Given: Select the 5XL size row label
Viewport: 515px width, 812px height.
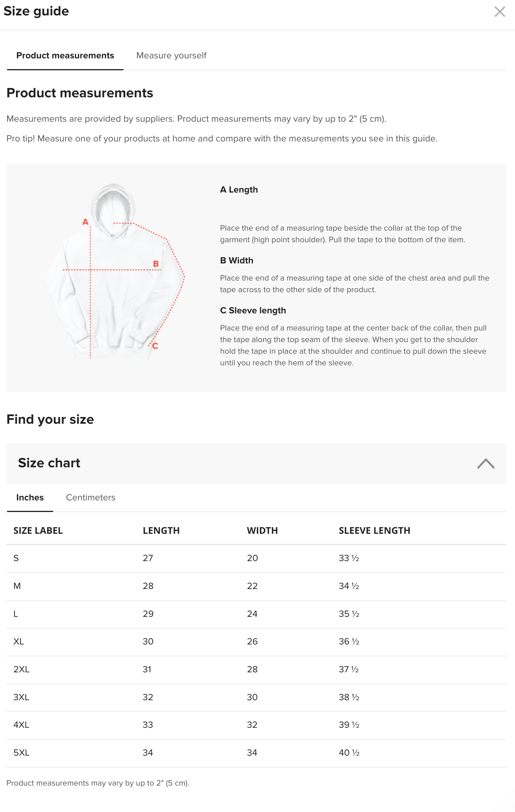Looking at the screenshot, I should coord(21,753).
